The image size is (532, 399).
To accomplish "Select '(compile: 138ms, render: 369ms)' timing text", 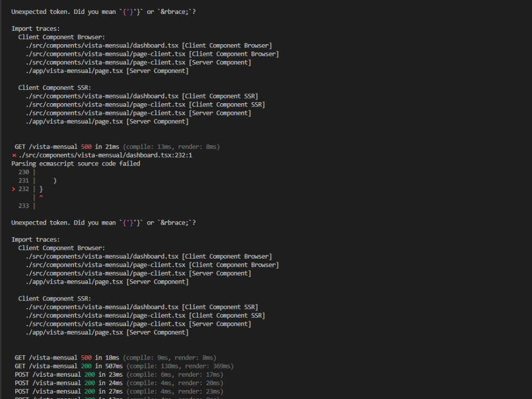I will [x=180, y=366].
